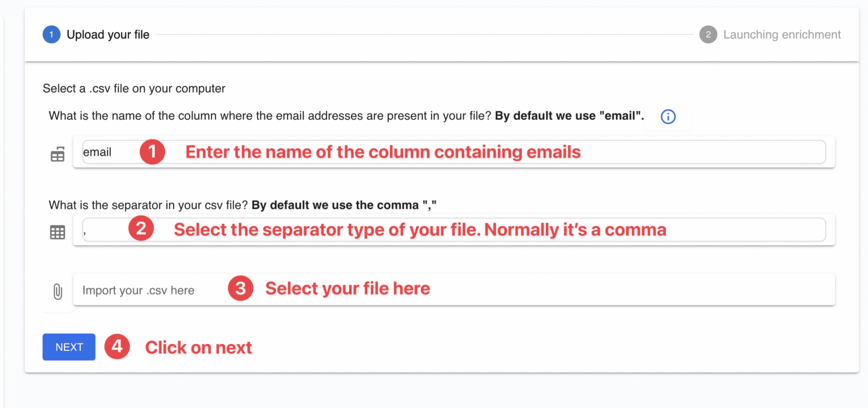Click the table grid icon beside separator field
Screen dimensions: 868x408
(57, 232)
